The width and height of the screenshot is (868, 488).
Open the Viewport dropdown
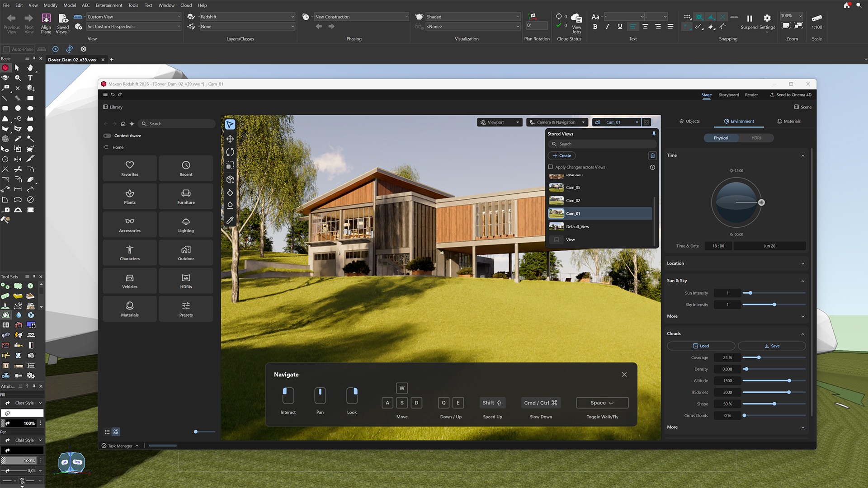click(x=500, y=122)
